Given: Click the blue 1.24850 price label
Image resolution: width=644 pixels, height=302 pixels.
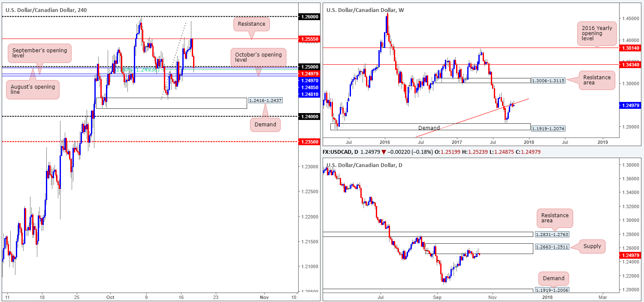Looking at the screenshot, I should pos(310,87).
